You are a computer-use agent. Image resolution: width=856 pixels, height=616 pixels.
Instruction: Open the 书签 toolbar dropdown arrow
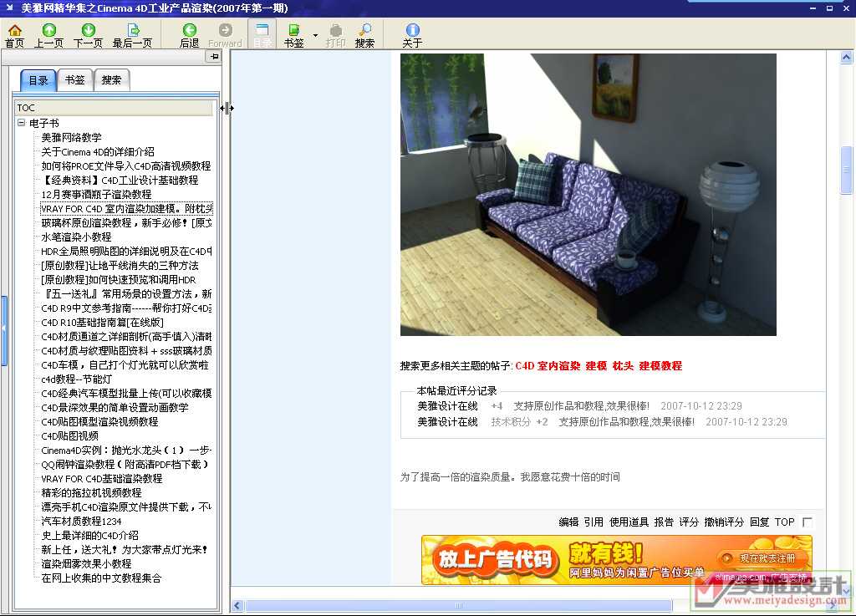[315, 35]
